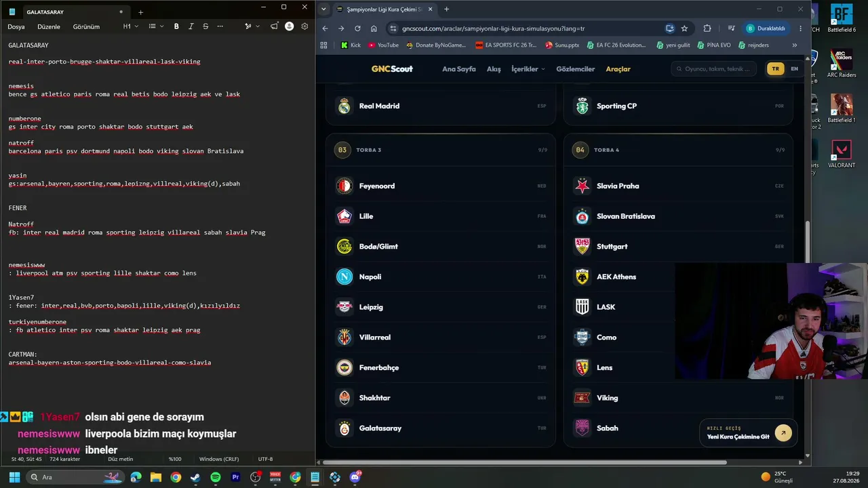Go to Ana Sayfa on GNCScout
The image size is (868, 488).
pyautogui.click(x=459, y=68)
